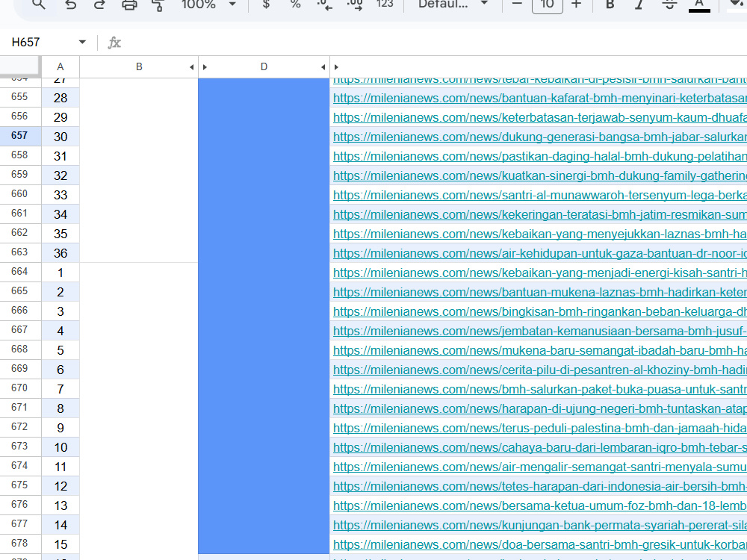Open link cahaya-baru-dari-lembaran-iqro
This screenshot has width=747, height=560.
click(540, 447)
